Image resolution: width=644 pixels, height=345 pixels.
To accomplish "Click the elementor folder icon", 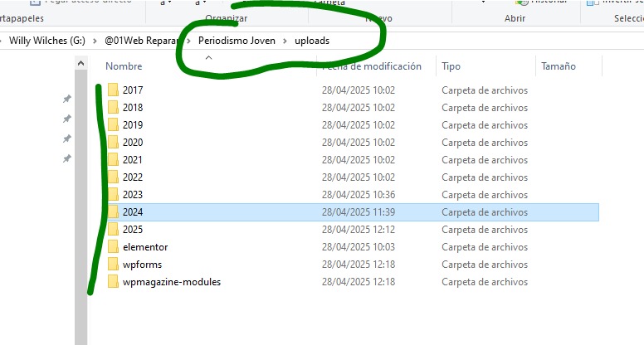I will [x=113, y=247].
